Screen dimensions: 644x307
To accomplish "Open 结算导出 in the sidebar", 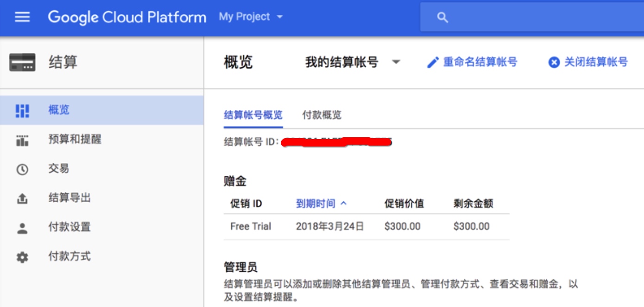I will tap(102, 198).
